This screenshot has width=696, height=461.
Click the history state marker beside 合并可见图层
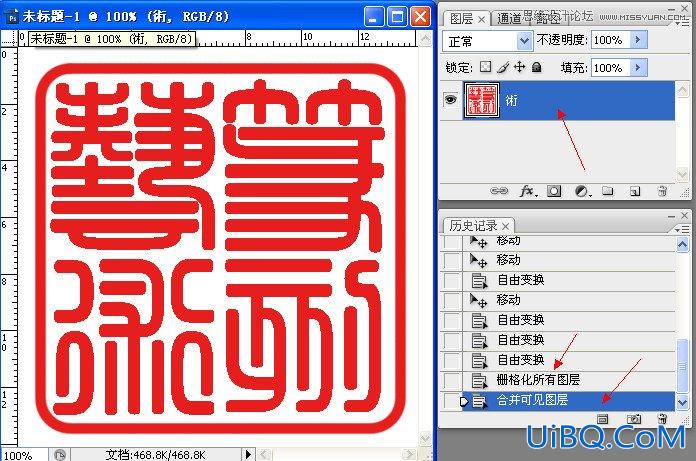tap(465, 401)
